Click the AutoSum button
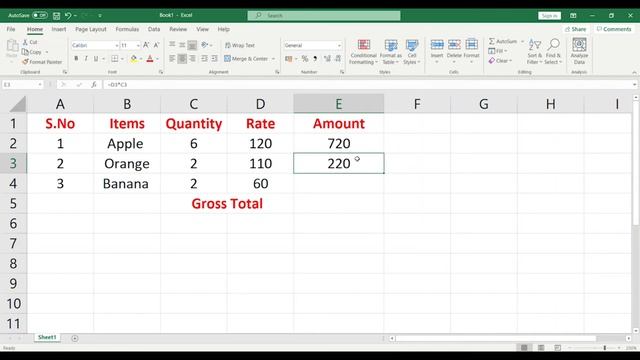The width and height of the screenshot is (640, 360). click(x=503, y=41)
